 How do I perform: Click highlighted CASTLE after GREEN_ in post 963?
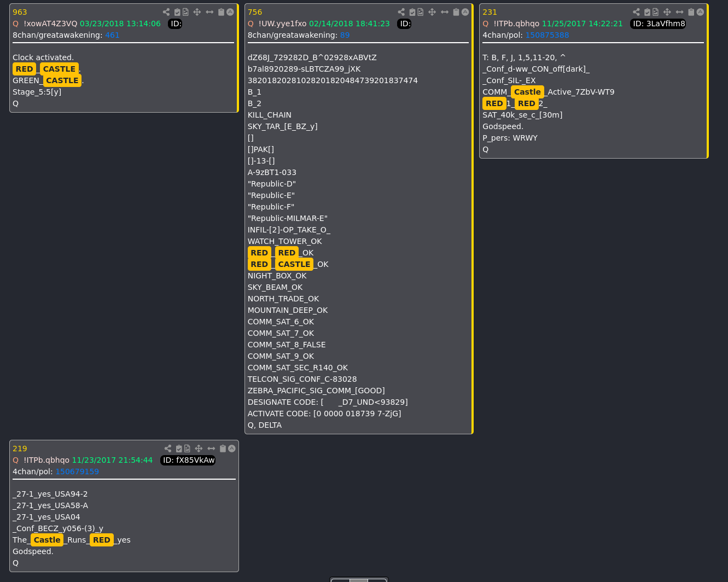(x=62, y=80)
